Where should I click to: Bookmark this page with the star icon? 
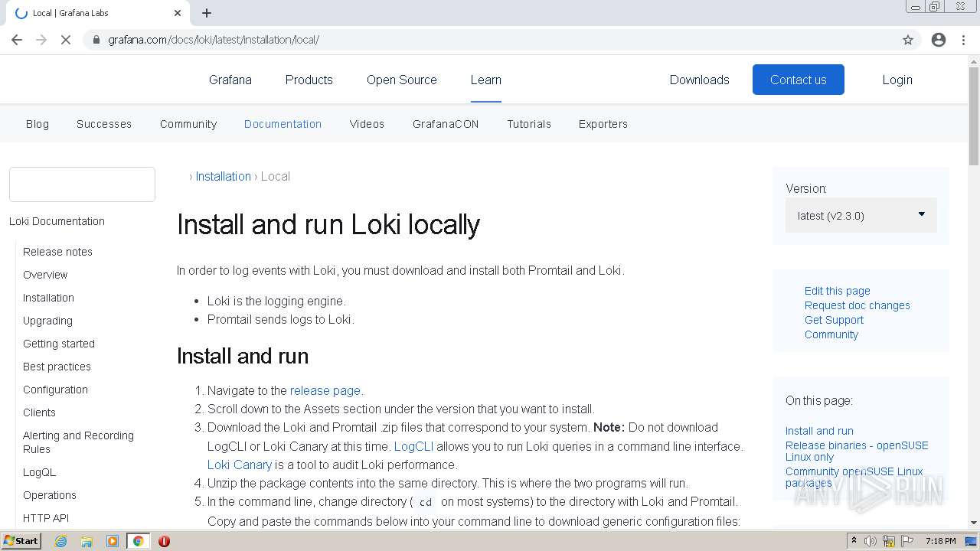[908, 40]
